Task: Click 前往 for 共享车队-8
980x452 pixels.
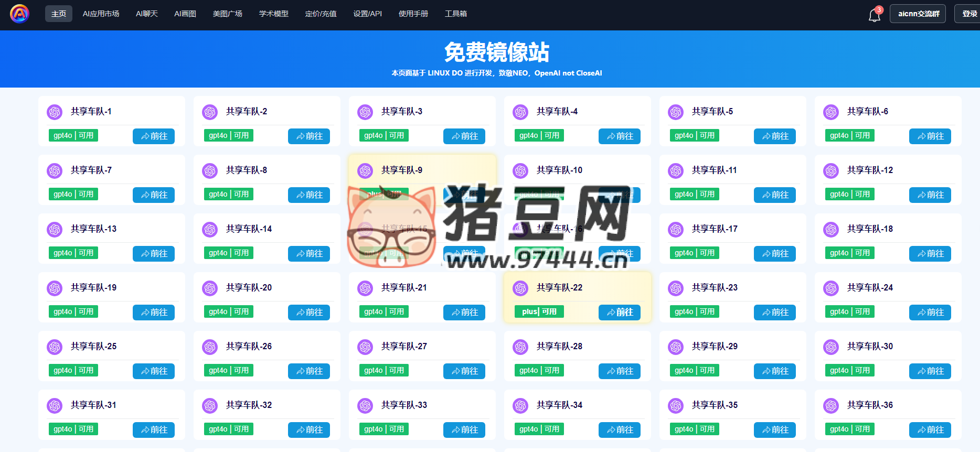Action: click(x=309, y=195)
